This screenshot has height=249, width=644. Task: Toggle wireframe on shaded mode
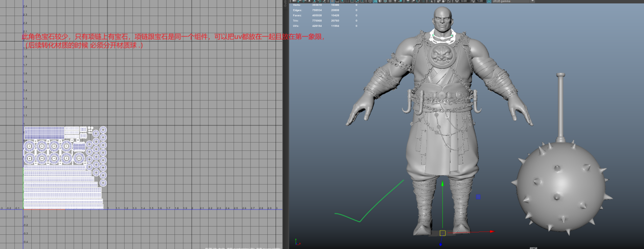click(x=385, y=1)
